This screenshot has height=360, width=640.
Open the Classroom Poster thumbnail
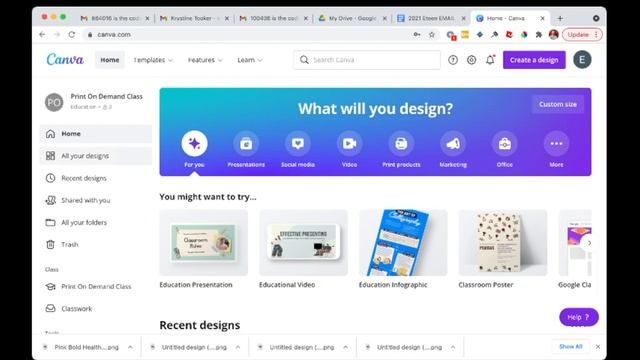click(503, 243)
